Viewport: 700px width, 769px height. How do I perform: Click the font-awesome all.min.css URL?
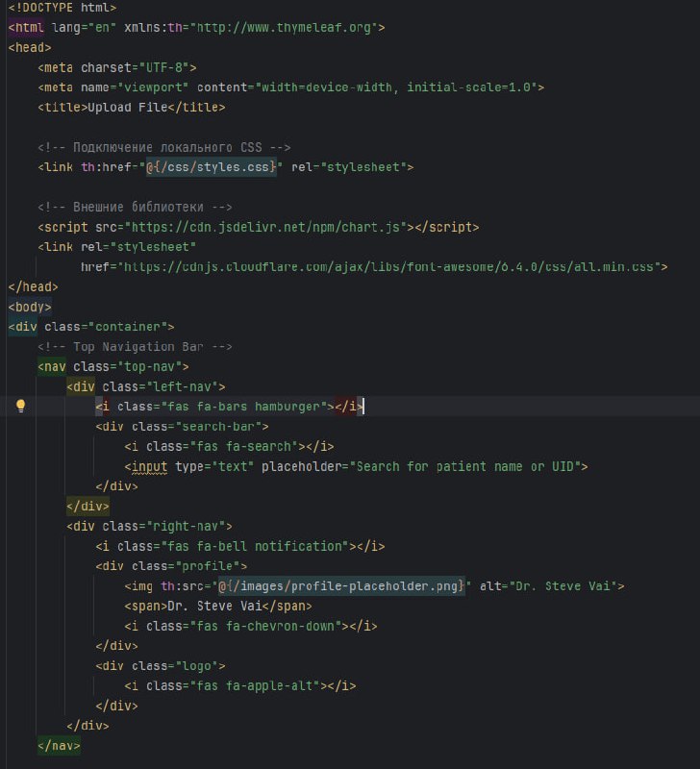coord(389,267)
